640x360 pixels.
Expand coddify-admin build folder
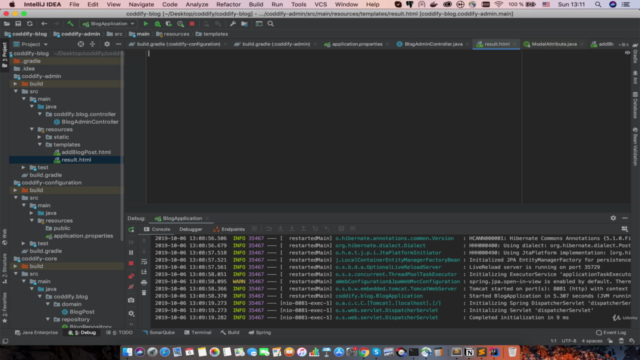tap(16, 84)
